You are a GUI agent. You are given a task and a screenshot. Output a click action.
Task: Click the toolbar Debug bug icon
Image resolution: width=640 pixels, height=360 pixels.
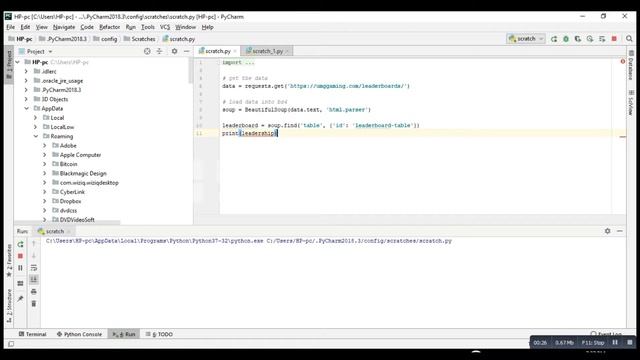566,39
